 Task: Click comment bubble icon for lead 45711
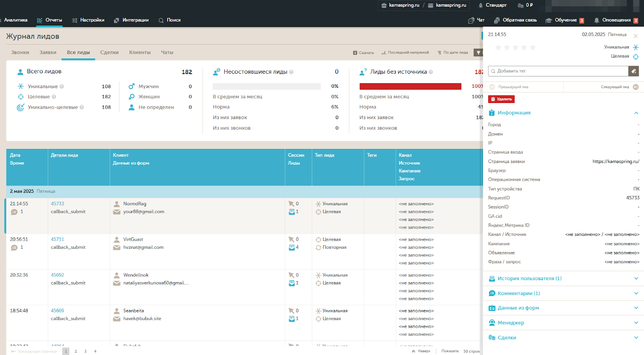pos(14,248)
